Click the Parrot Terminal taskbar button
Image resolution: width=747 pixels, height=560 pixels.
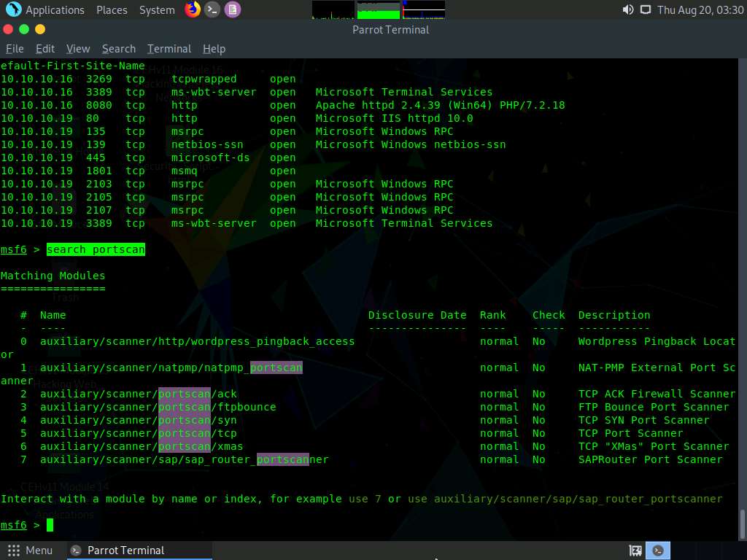[x=138, y=551]
